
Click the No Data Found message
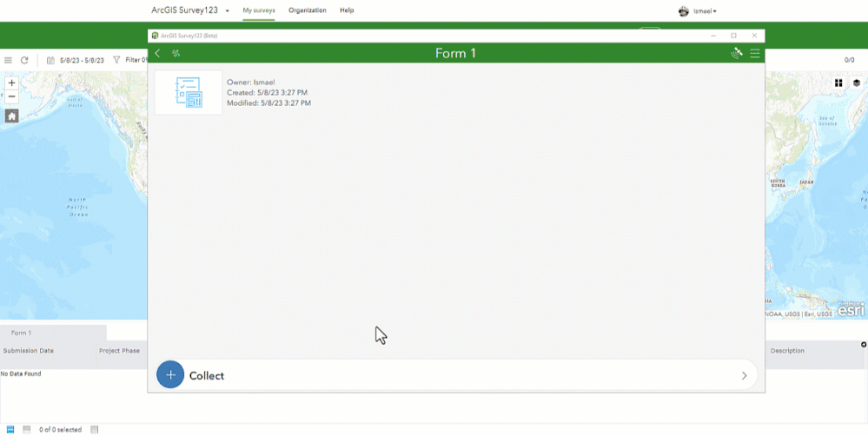21,374
